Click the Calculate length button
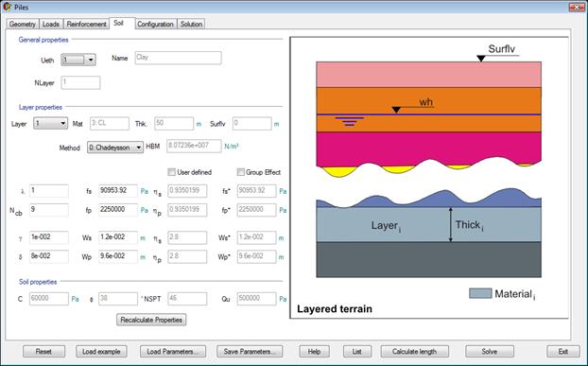This screenshot has width=588, height=366. click(x=414, y=352)
